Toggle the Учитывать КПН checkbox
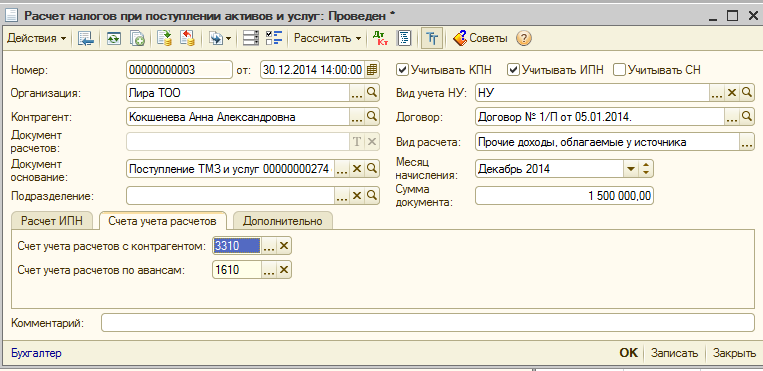The height and width of the screenshot is (371, 763). pyautogui.click(x=402, y=70)
